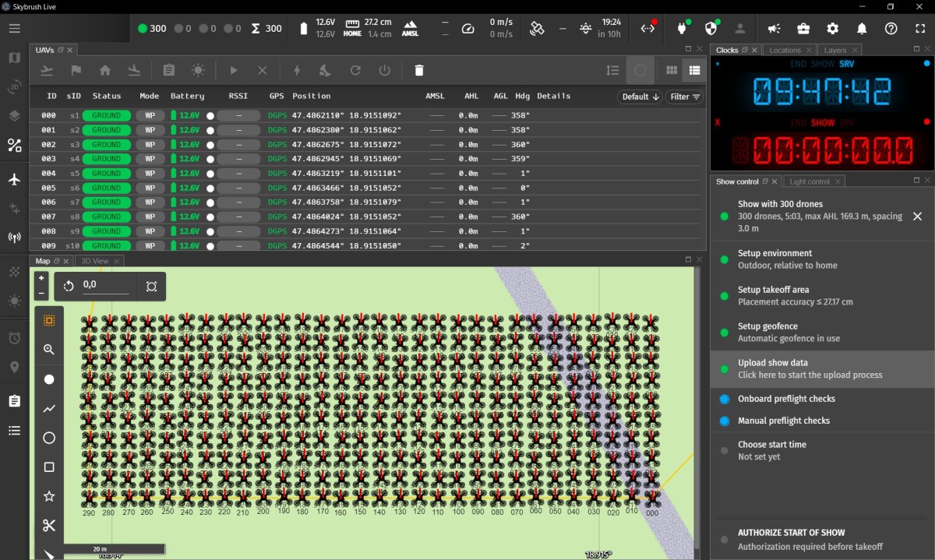
Task: Open the hamburger menu at top left
Action: [15, 29]
